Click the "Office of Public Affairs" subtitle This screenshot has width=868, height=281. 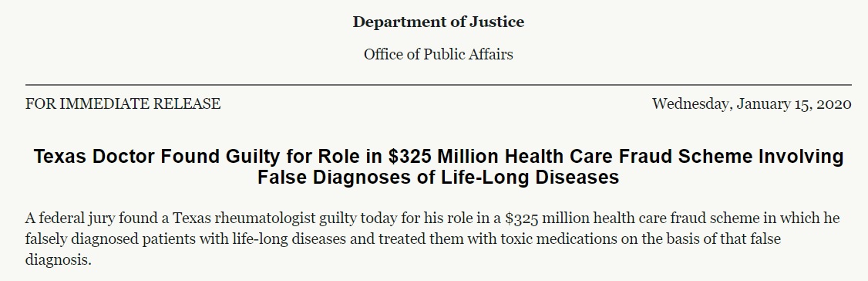click(439, 54)
